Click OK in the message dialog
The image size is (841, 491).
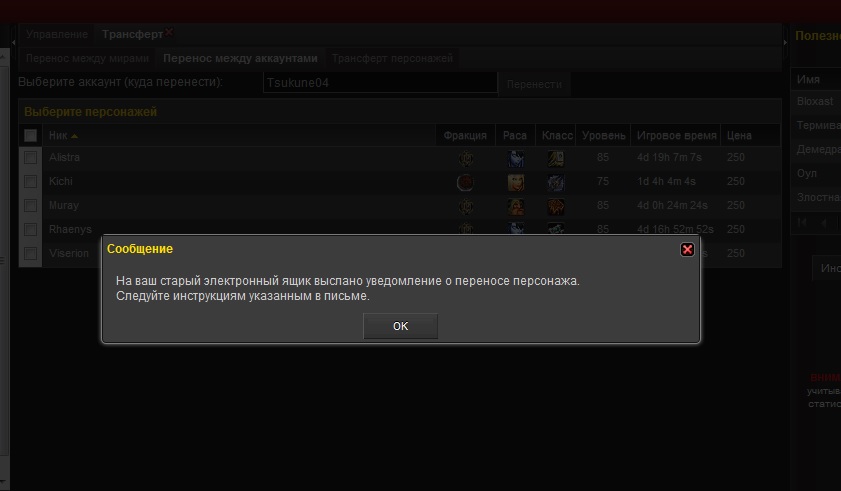click(x=400, y=326)
